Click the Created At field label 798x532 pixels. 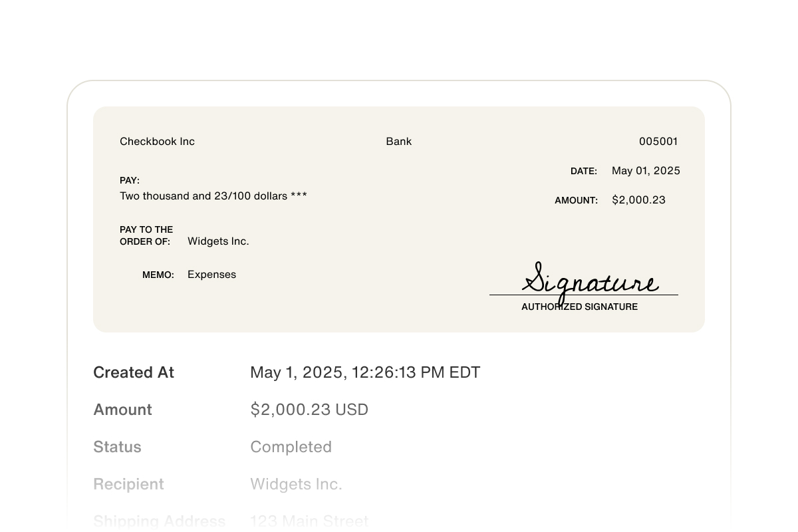point(134,372)
